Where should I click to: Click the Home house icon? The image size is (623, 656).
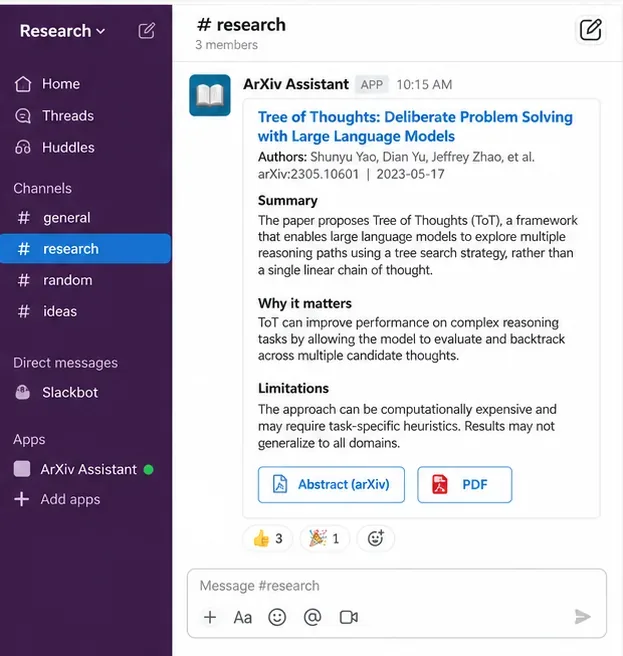coord(23,84)
